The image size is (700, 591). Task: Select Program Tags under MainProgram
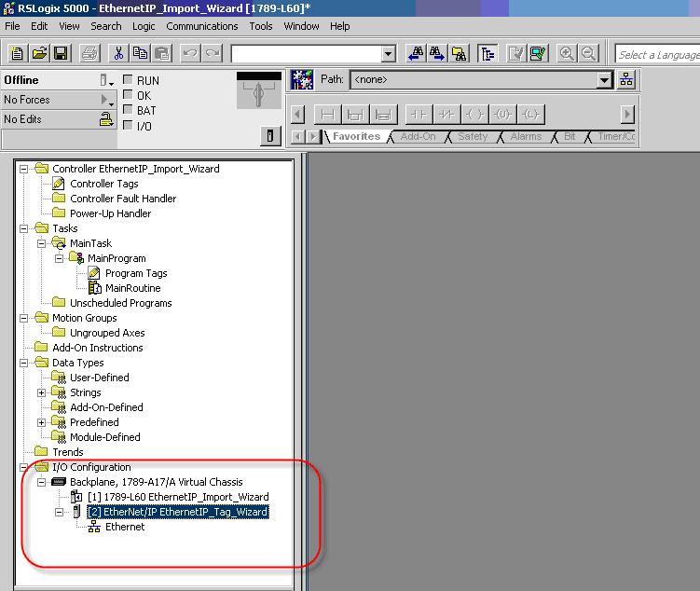(x=136, y=274)
